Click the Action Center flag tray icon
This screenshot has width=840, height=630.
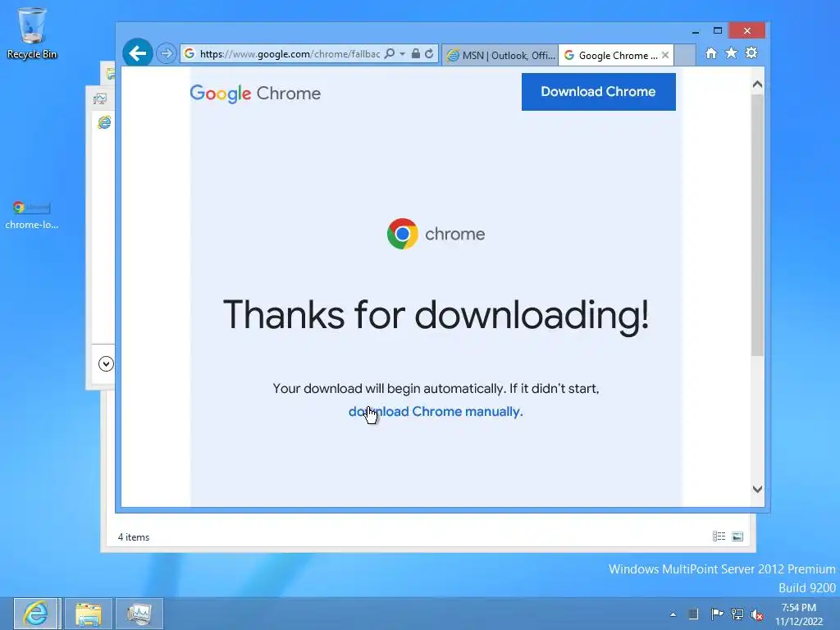(717, 614)
